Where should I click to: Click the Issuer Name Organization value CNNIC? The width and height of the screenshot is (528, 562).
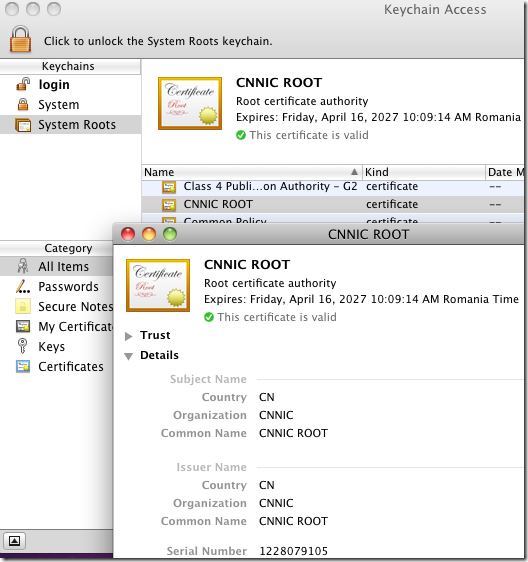pyautogui.click(x=276, y=503)
